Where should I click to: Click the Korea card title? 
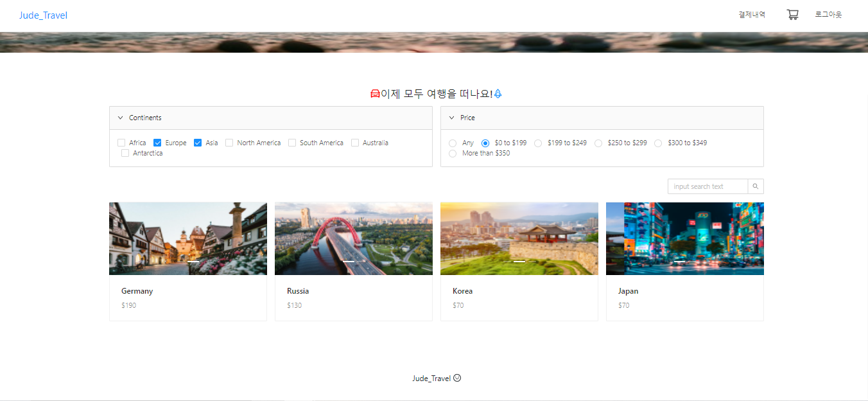[x=462, y=291]
